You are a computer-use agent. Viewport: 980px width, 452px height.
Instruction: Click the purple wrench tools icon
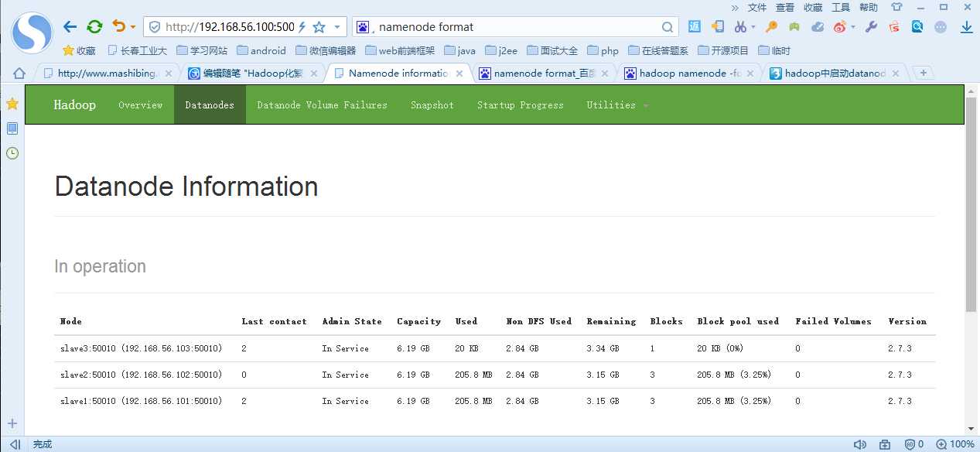[x=871, y=26]
